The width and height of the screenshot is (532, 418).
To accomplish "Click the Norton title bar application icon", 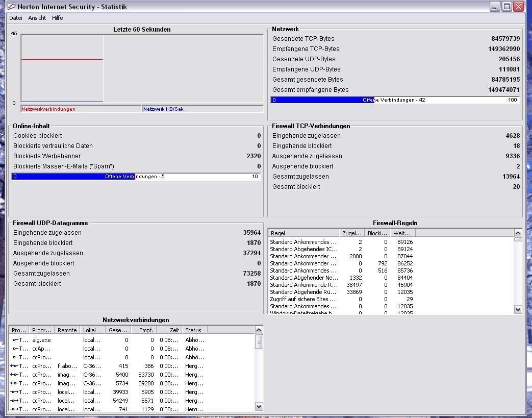I will 11,6.
